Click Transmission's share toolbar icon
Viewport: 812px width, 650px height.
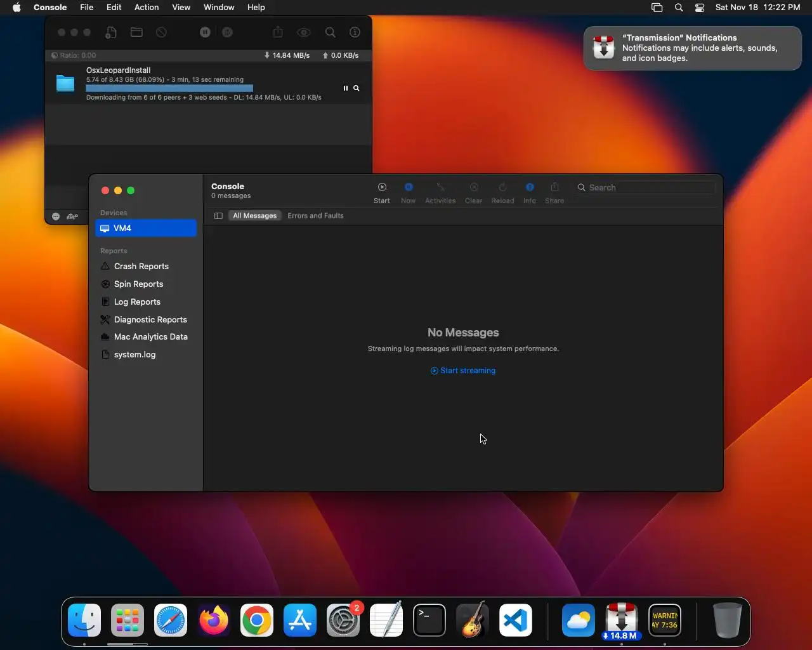(x=278, y=32)
